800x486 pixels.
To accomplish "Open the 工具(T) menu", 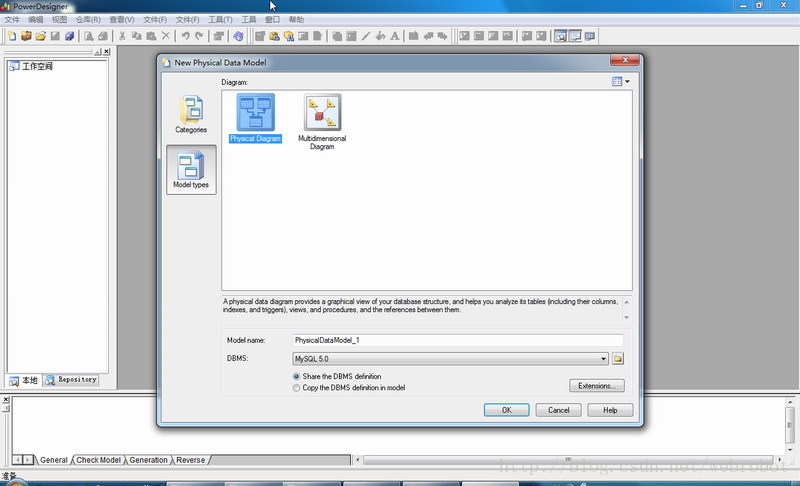I will [x=220, y=19].
